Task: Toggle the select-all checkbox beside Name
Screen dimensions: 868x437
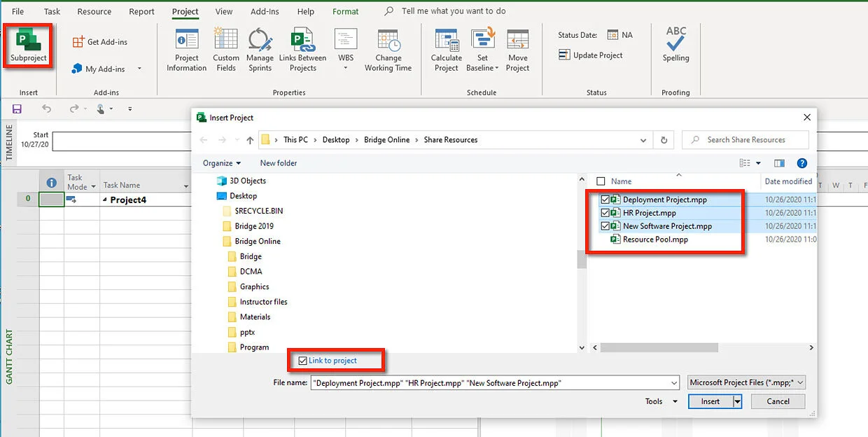Action: point(601,181)
